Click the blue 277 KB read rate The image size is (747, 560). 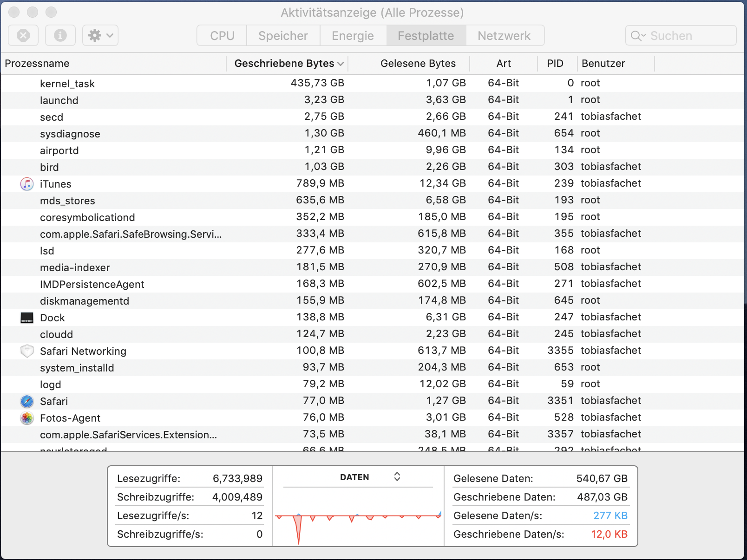pos(610,515)
